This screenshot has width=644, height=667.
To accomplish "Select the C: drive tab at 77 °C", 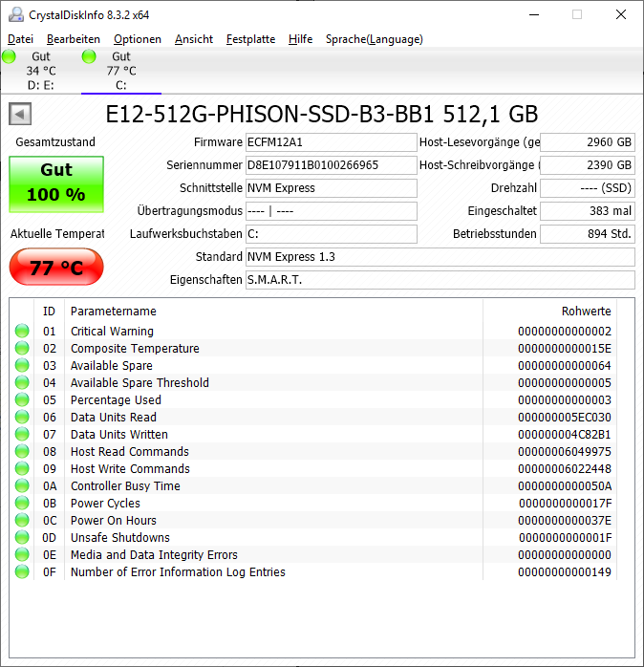I will (x=121, y=71).
